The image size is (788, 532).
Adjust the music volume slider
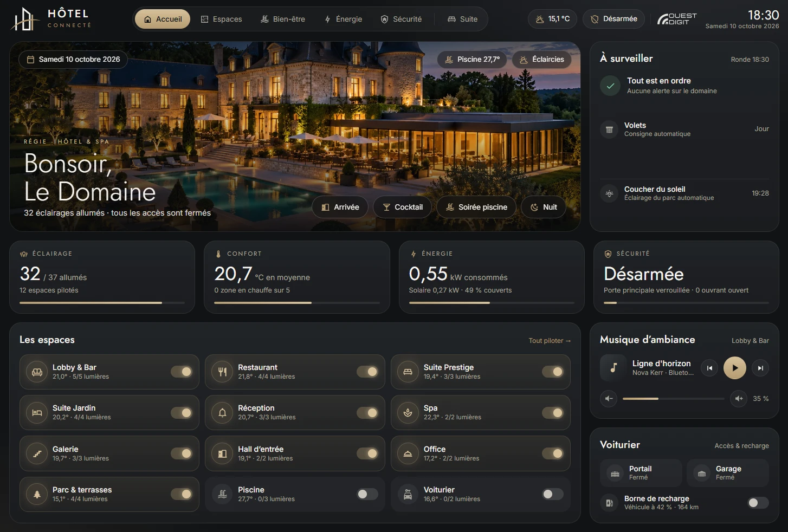point(673,399)
